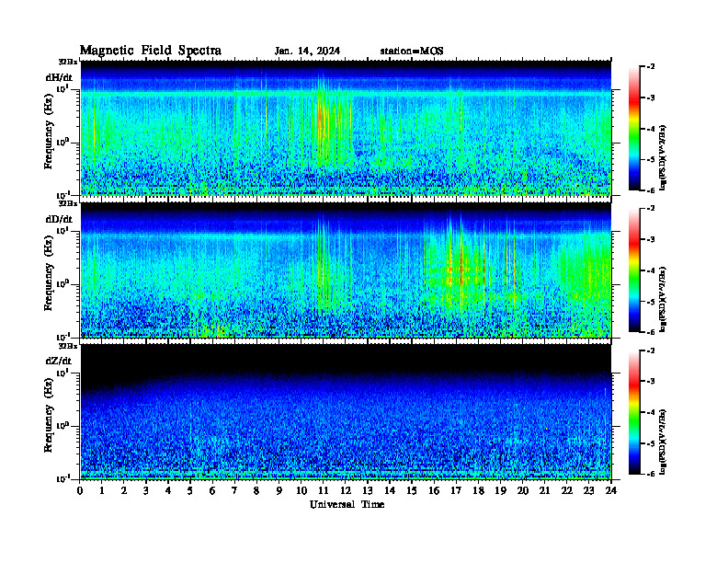Viewport: 728px width, 563px height.
Task: Click hour tick label "17" on time axis
Action: click(456, 491)
